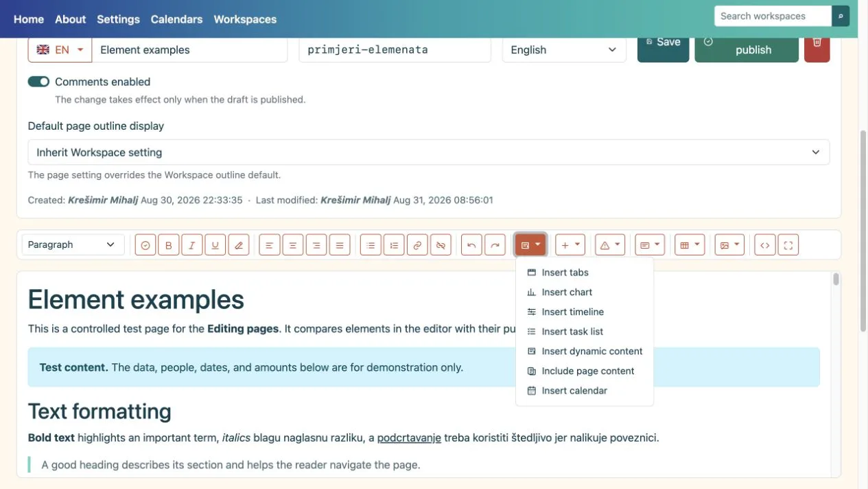Click the Element examples heading in editor

pos(136,299)
